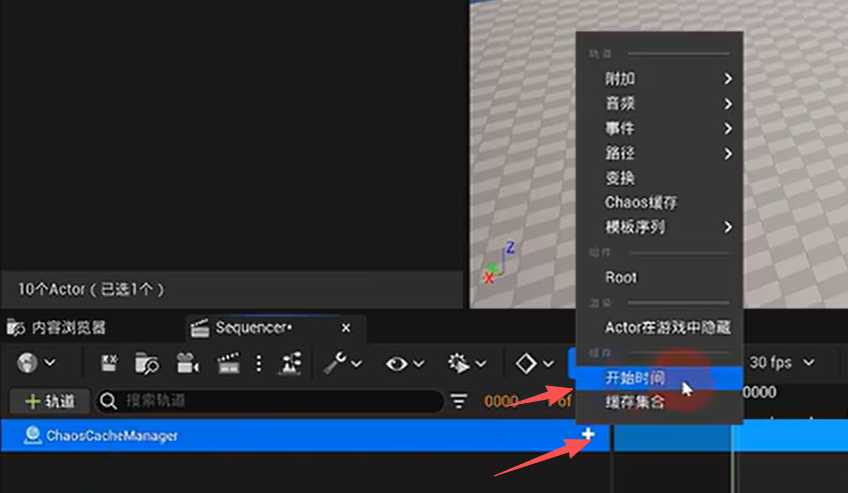The height and width of the screenshot is (493, 848).
Task: Open the wrench actions menu
Action: point(342,363)
